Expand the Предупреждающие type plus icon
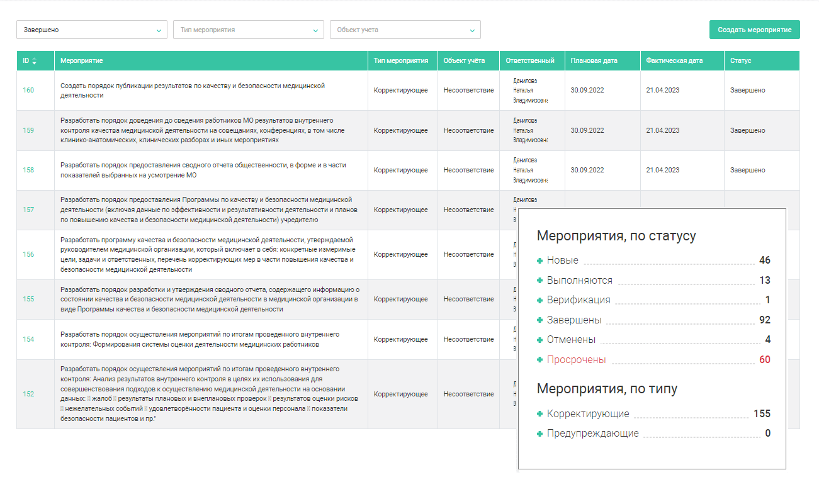 coord(539,434)
